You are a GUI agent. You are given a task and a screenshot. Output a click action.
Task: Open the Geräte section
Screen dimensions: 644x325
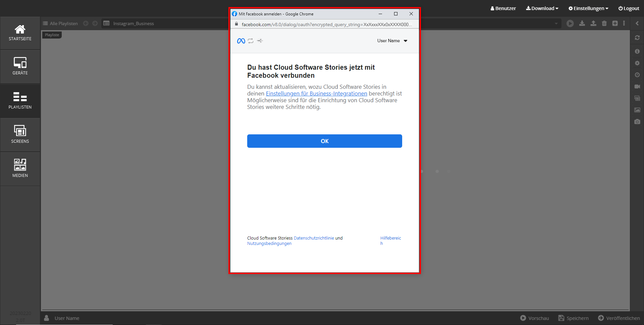click(20, 67)
